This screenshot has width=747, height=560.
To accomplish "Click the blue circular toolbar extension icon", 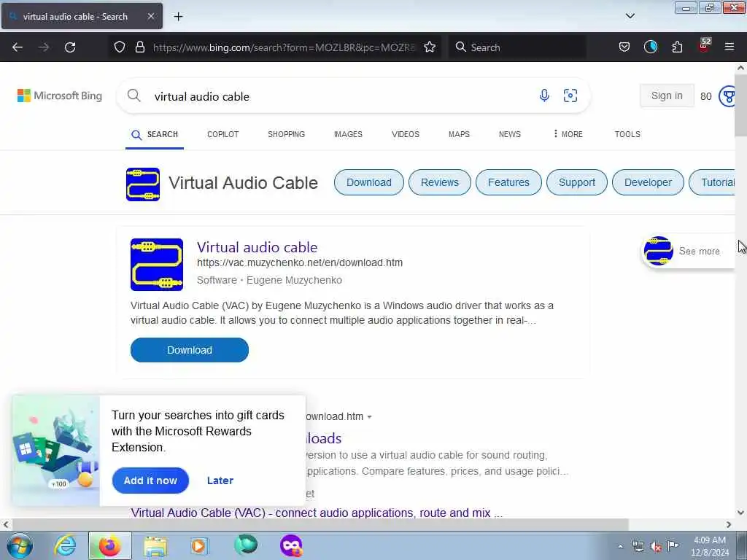I will (651, 47).
